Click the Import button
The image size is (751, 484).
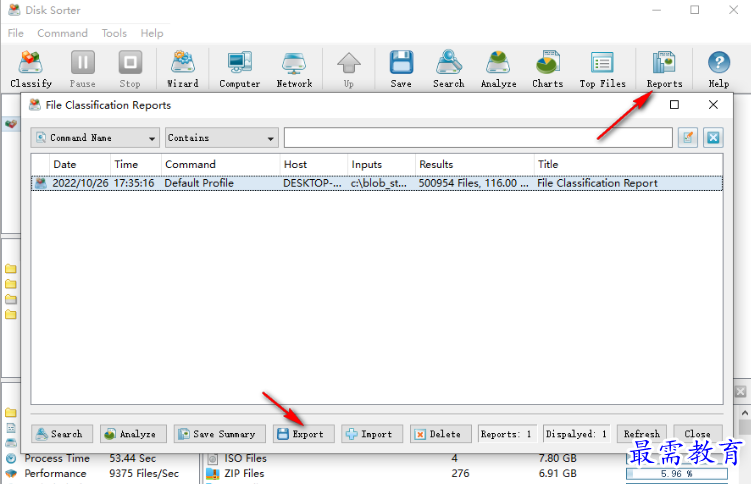(x=372, y=434)
